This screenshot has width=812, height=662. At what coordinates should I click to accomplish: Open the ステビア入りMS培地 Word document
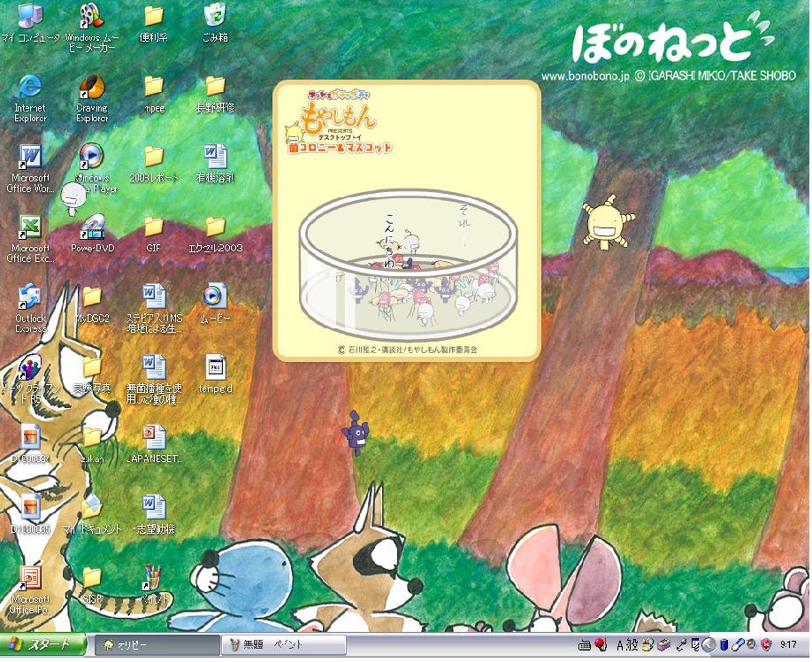[154, 309]
